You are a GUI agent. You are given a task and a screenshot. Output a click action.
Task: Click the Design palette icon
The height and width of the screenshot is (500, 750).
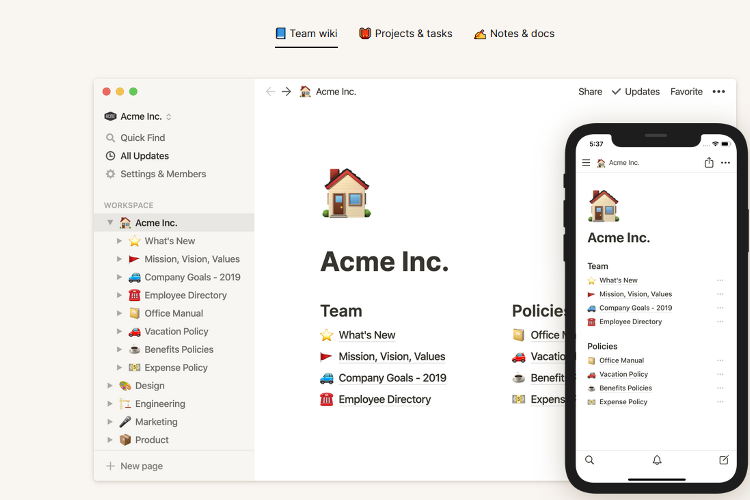coord(125,386)
